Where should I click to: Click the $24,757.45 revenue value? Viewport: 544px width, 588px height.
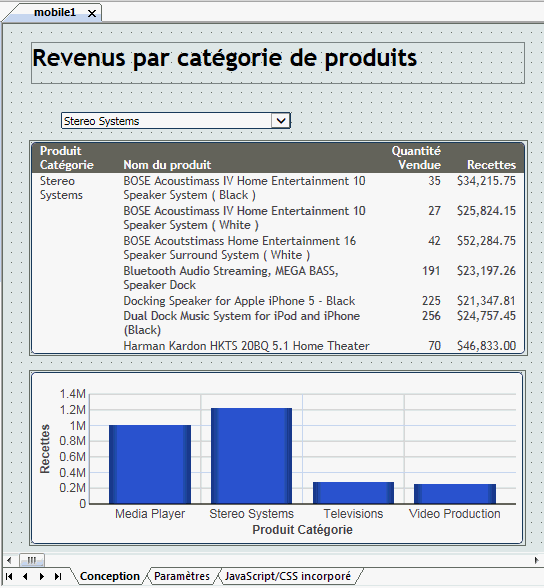point(486,316)
